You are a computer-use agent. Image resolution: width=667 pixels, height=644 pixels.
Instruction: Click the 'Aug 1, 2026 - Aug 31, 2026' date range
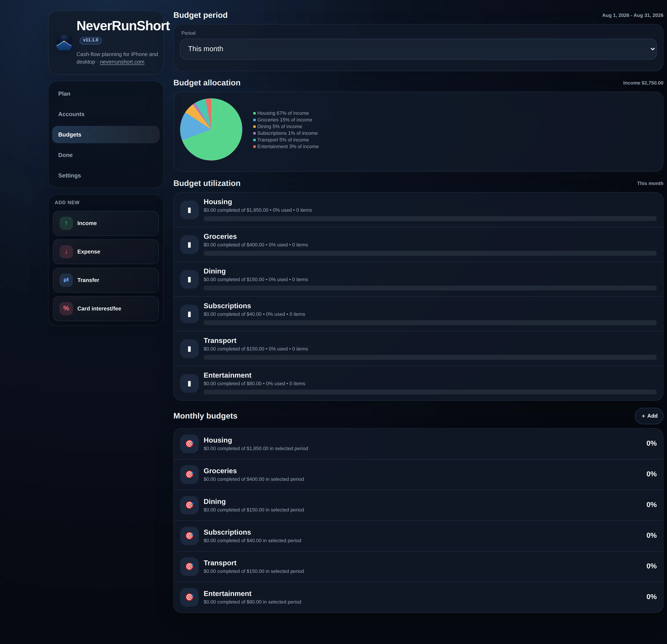pyautogui.click(x=632, y=15)
